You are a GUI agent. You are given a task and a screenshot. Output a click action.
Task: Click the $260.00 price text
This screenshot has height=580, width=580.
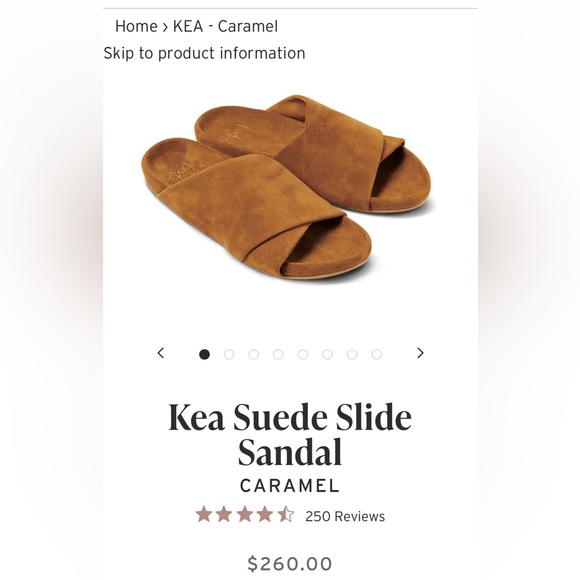coord(290,564)
